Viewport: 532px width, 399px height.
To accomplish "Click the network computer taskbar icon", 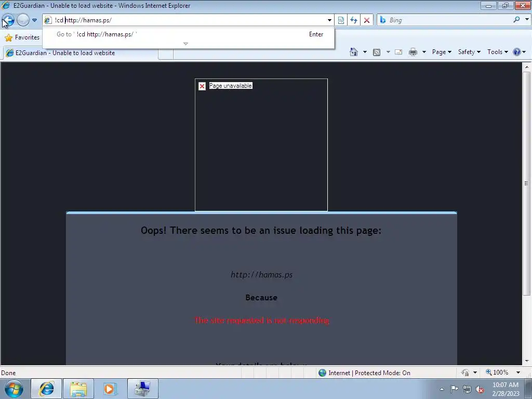I will tap(142, 389).
